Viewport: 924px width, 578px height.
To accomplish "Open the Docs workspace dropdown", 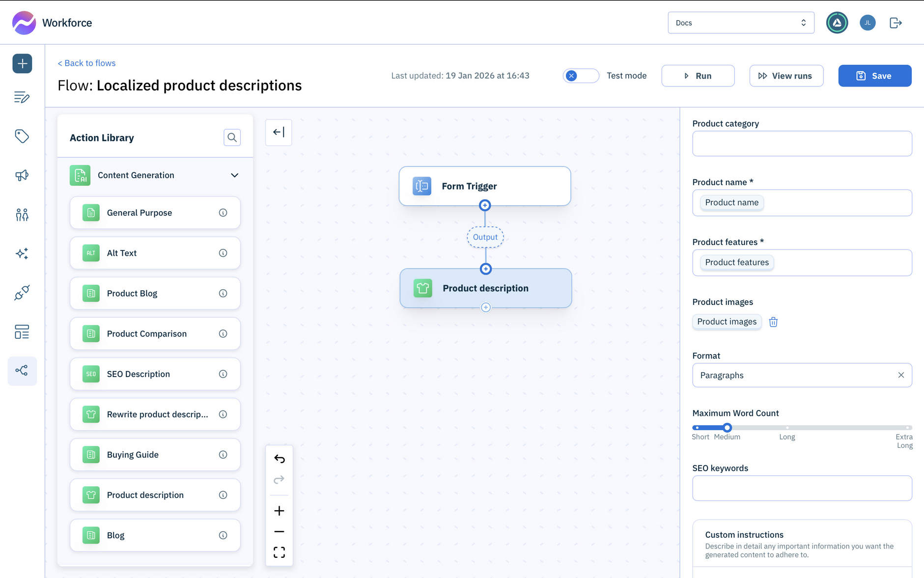I will pyautogui.click(x=740, y=23).
